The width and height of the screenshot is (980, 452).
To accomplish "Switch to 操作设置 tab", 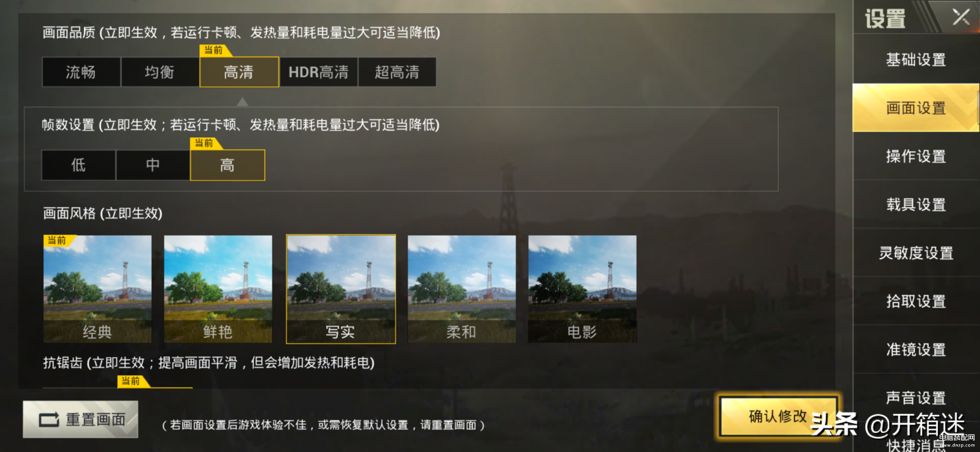I will coord(916,156).
